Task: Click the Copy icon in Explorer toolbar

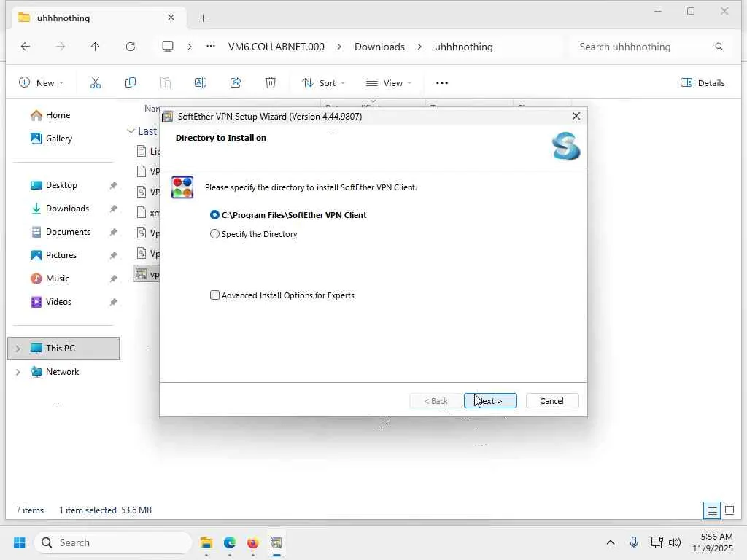Action: tap(130, 83)
